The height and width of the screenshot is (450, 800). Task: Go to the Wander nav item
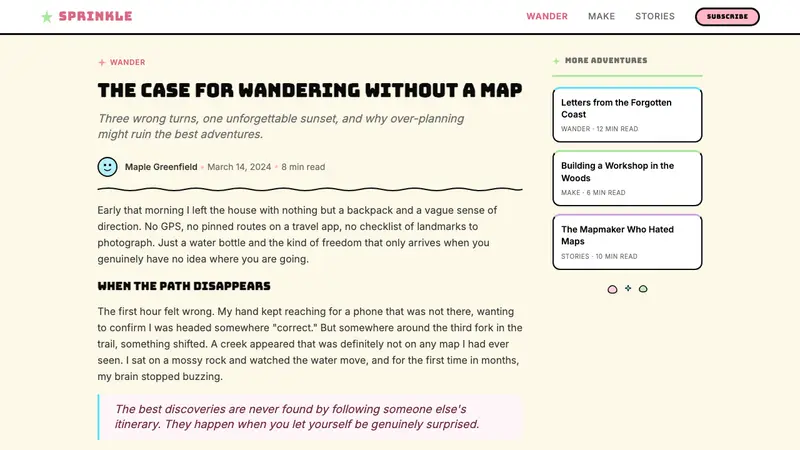coord(547,16)
